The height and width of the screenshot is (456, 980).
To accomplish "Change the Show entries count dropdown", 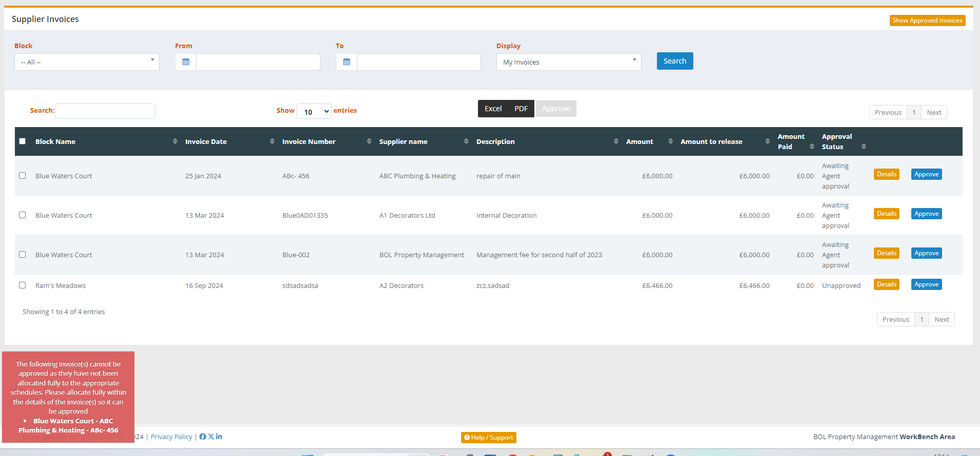I will 314,112.
